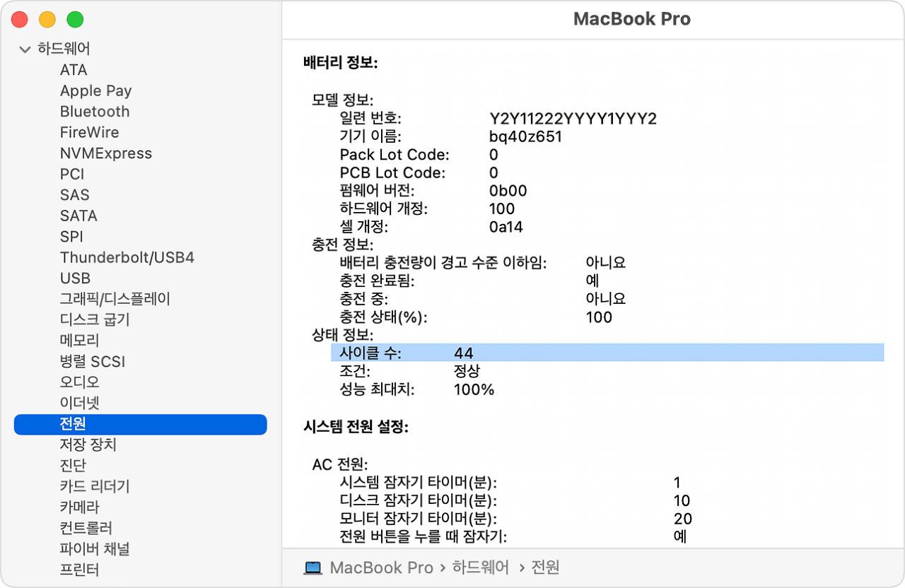The image size is (905, 588).
Task: Click the Pack Lot Code label
Action: (395, 155)
